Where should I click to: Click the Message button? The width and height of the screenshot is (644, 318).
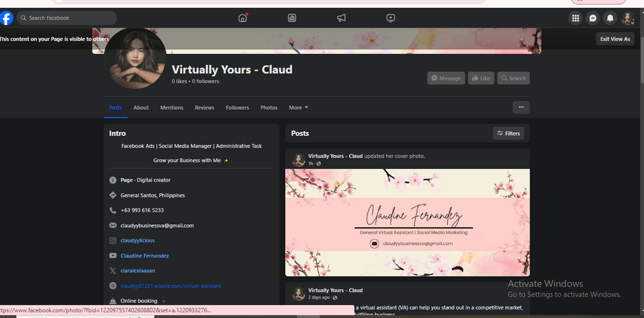click(x=446, y=78)
